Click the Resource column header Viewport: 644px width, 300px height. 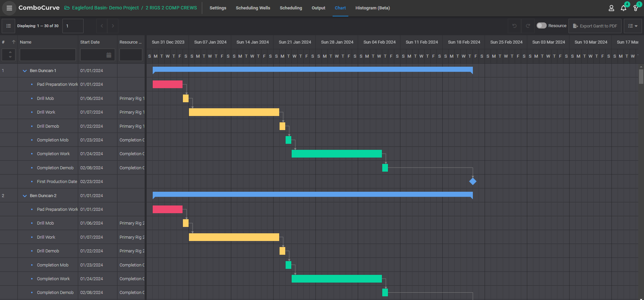(x=131, y=42)
